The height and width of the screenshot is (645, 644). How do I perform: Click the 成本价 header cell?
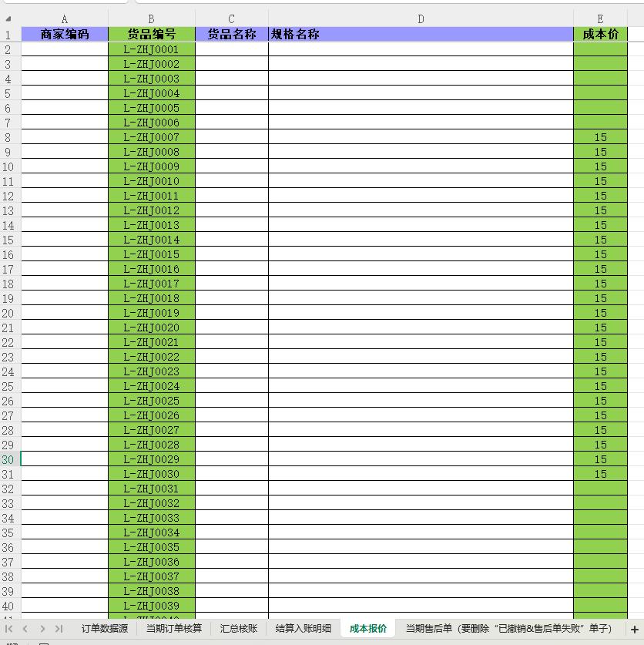coord(600,34)
